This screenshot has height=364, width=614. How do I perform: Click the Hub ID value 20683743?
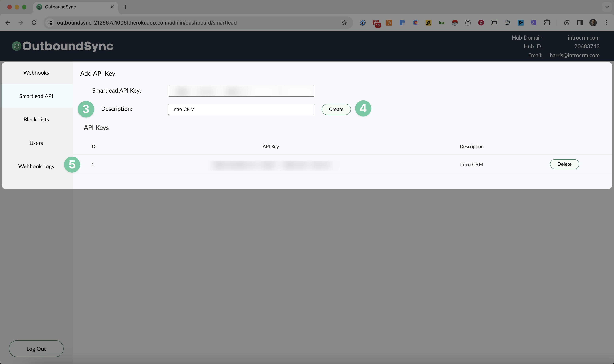587,46
